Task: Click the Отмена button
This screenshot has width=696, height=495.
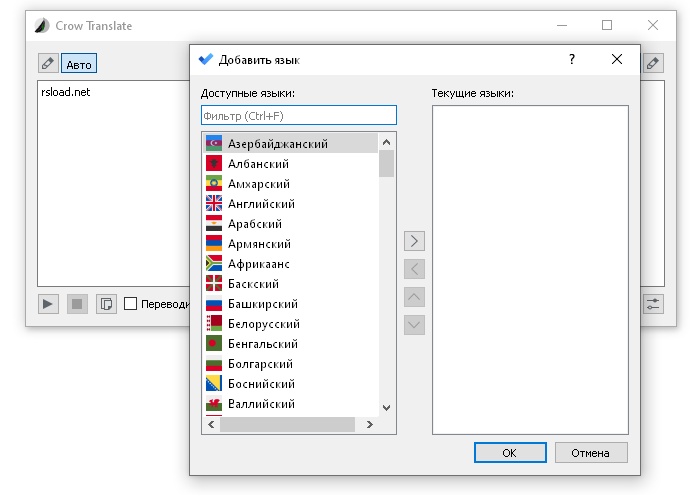Action: 591,452
